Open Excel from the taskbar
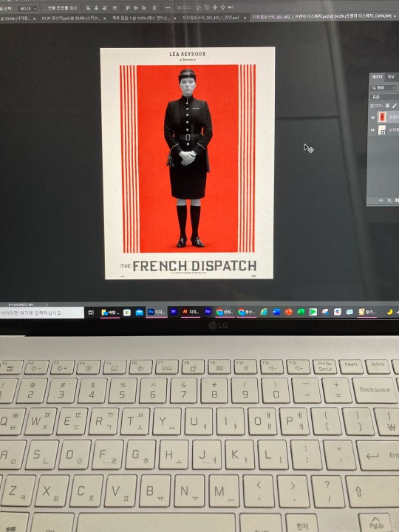The image size is (399, 532). click(x=301, y=312)
